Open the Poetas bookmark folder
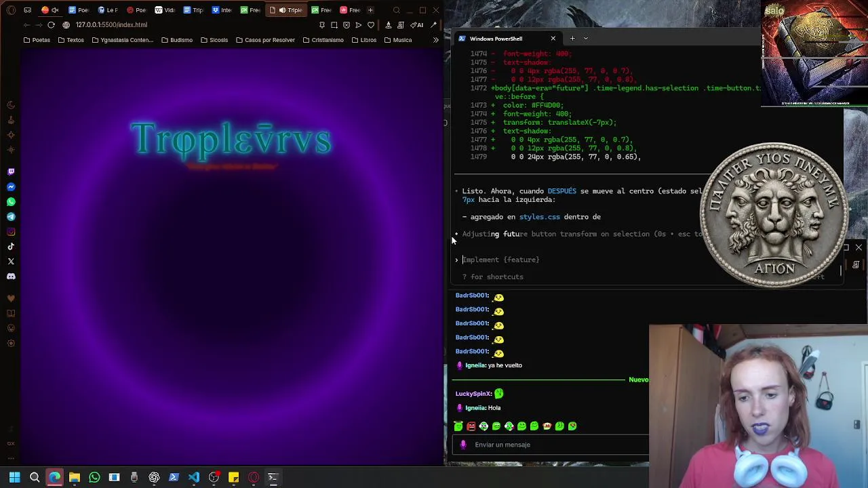The height and width of the screenshot is (488, 868). (37, 40)
